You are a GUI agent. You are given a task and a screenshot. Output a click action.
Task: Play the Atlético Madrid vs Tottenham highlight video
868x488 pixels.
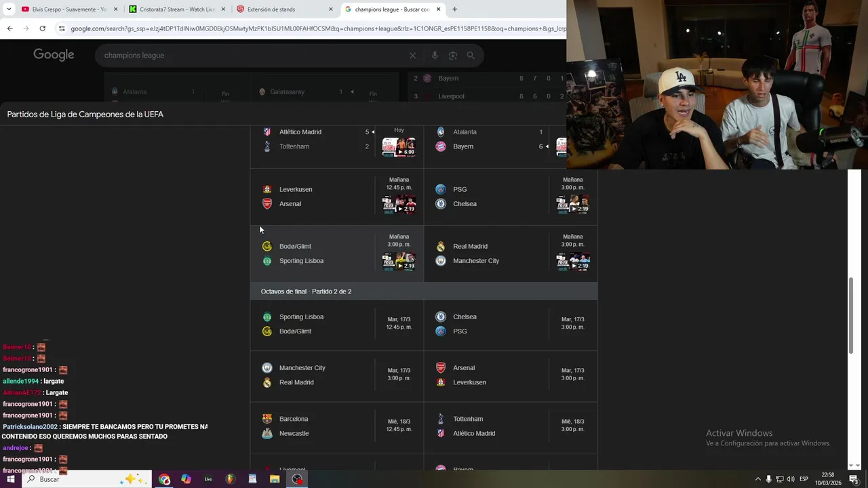coord(399,147)
